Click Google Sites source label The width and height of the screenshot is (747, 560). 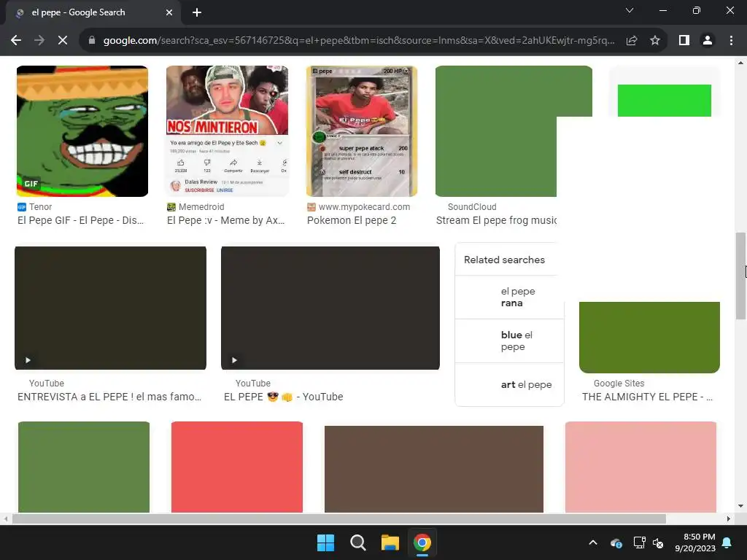[x=619, y=384]
